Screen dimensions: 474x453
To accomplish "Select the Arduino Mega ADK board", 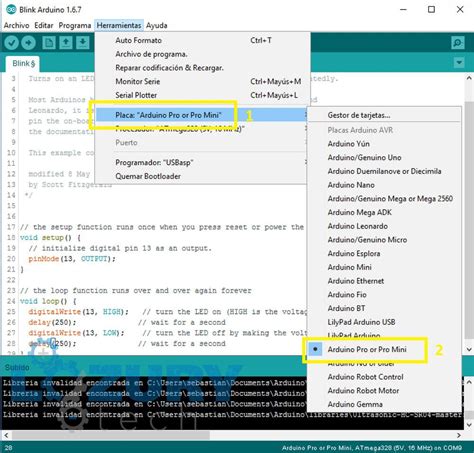I will 384,212.
